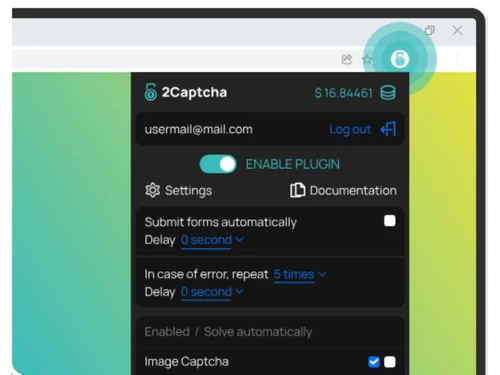Open the error repeat Delay 0 second dropdown

pyautogui.click(x=212, y=292)
